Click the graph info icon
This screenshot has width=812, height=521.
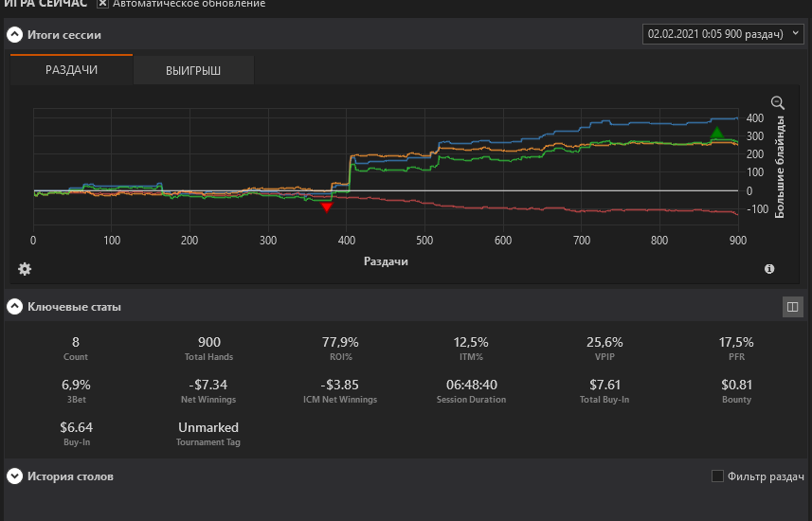pyautogui.click(x=769, y=269)
